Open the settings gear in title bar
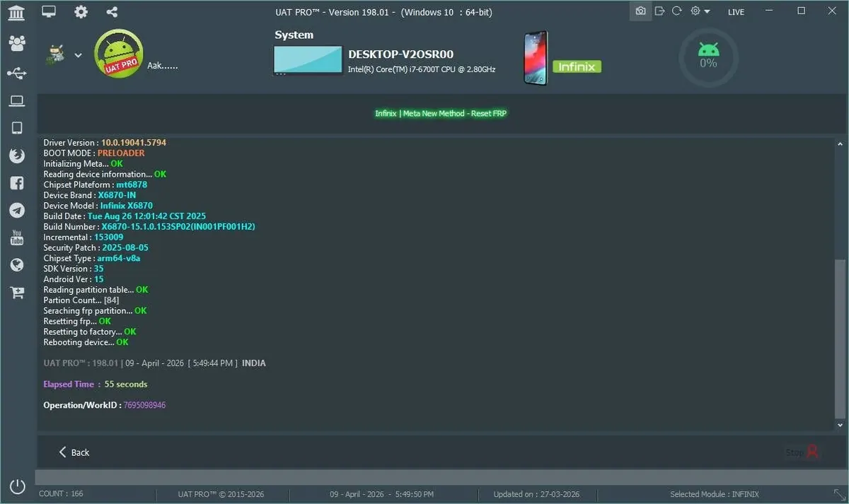Viewport: 849px width, 504px height. tap(81, 11)
